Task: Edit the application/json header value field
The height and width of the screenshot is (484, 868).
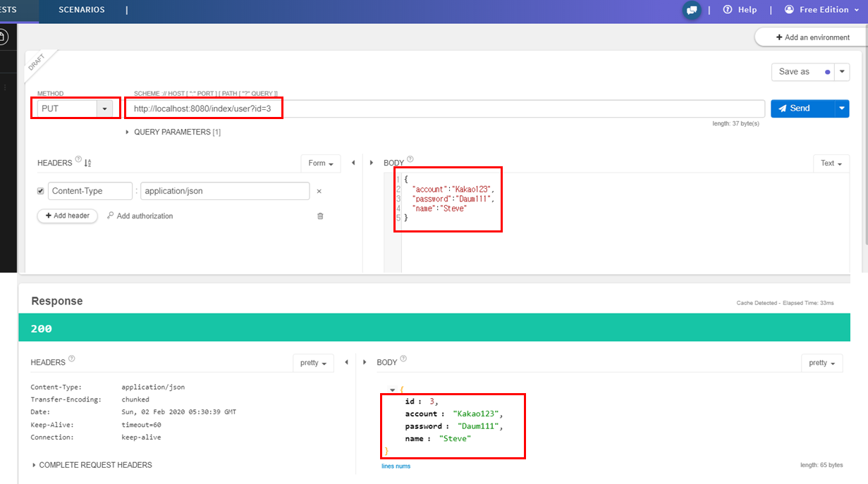Action: (x=225, y=191)
